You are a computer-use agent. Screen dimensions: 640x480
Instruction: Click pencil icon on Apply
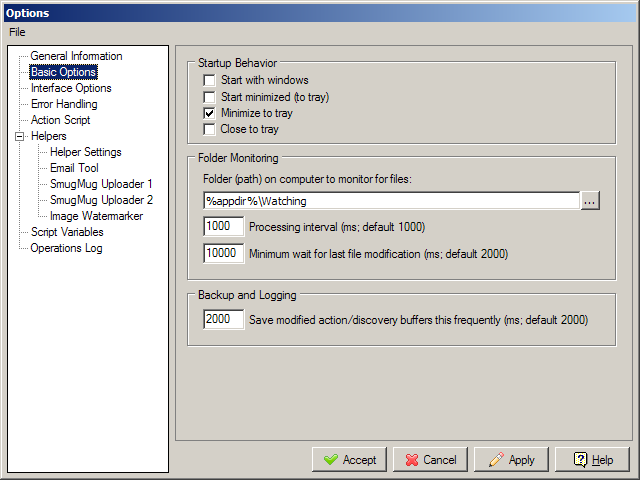pos(496,460)
